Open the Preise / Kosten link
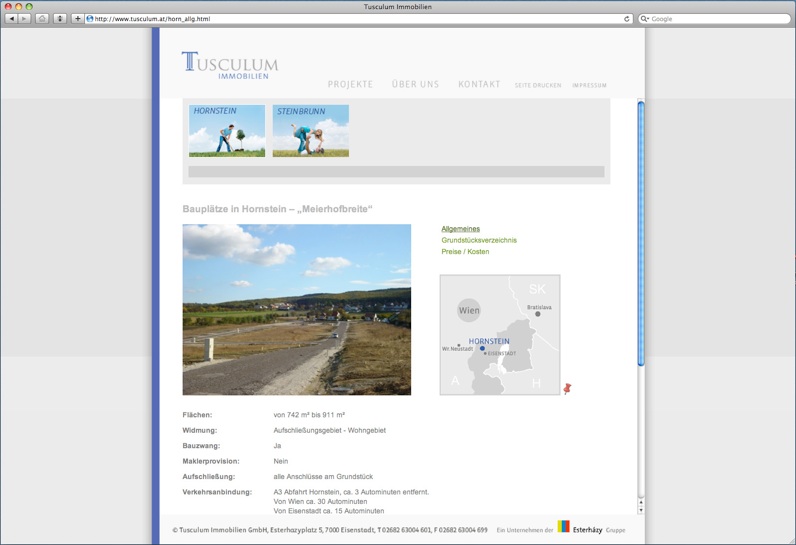 (466, 251)
